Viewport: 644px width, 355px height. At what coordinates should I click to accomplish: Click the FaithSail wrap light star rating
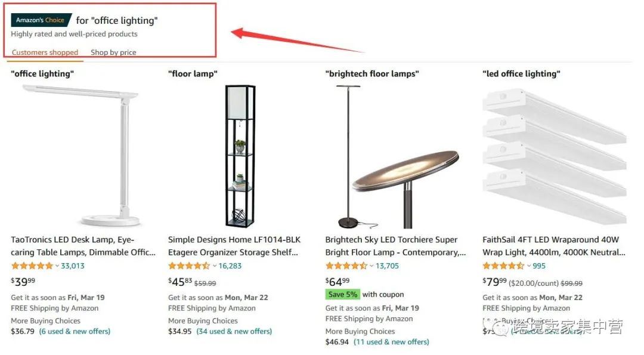[503, 266]
